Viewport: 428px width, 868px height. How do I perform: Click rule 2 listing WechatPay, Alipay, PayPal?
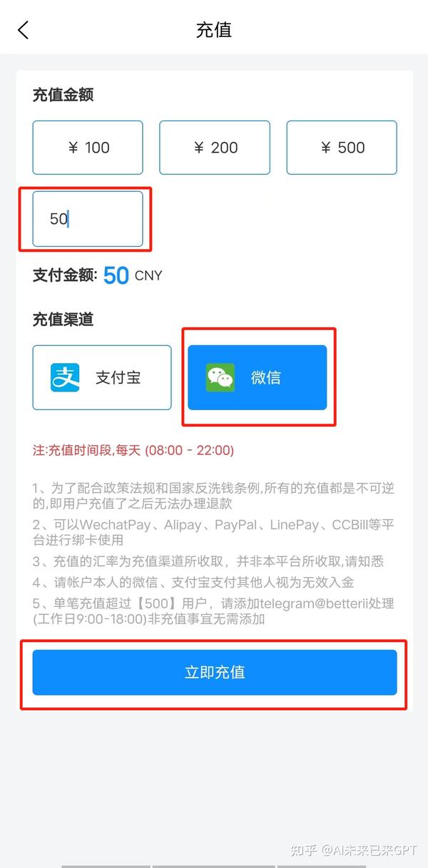214,532
